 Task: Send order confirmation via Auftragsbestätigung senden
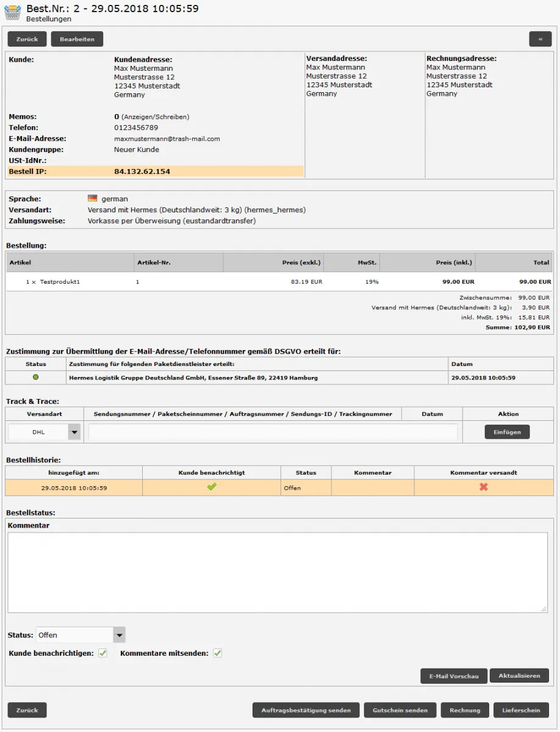306,710
